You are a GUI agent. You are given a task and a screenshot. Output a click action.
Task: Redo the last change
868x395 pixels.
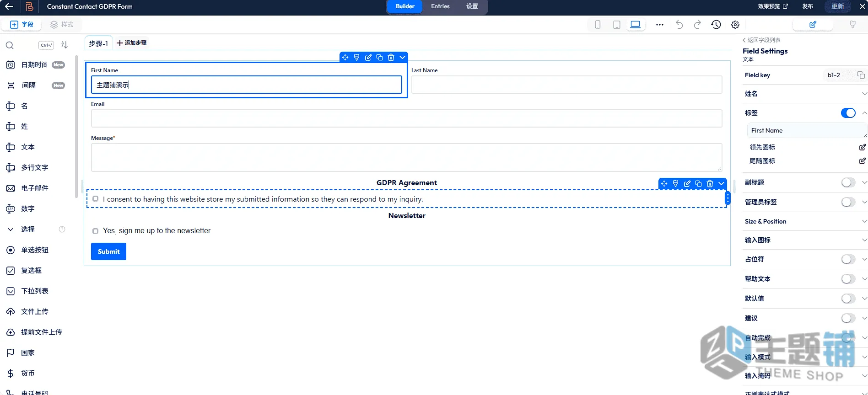[697, 25]
